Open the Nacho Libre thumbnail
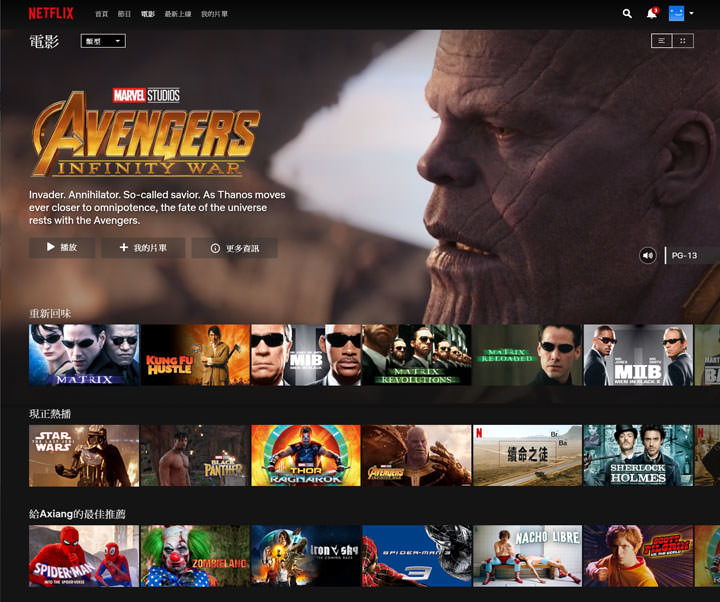This screenshot has height=602, width=720. 527,555
